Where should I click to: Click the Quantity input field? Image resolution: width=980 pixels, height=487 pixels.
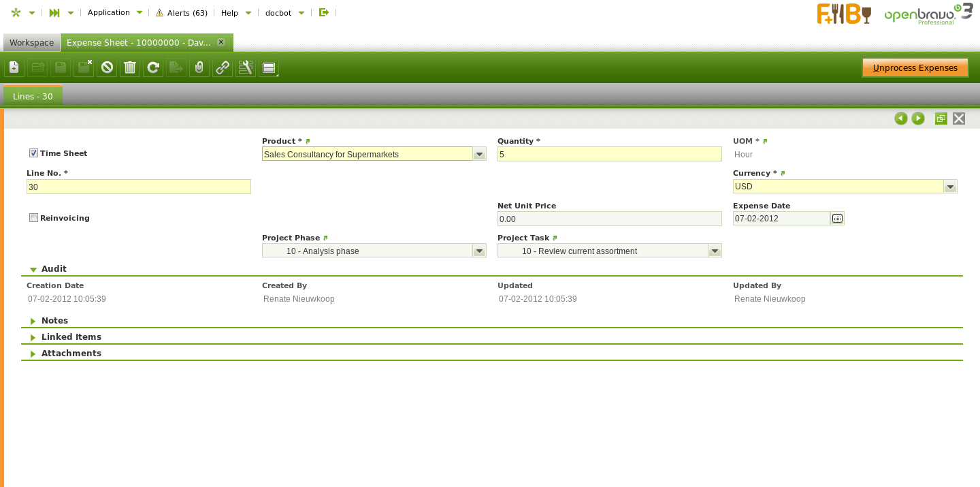click(609, 155)
